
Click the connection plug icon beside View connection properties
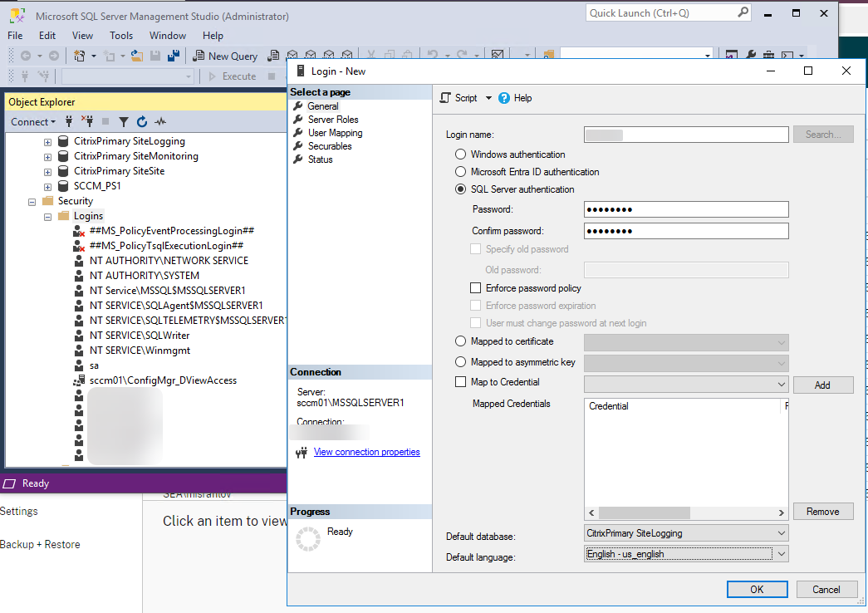pyautogui.click(x=302, y=453)
